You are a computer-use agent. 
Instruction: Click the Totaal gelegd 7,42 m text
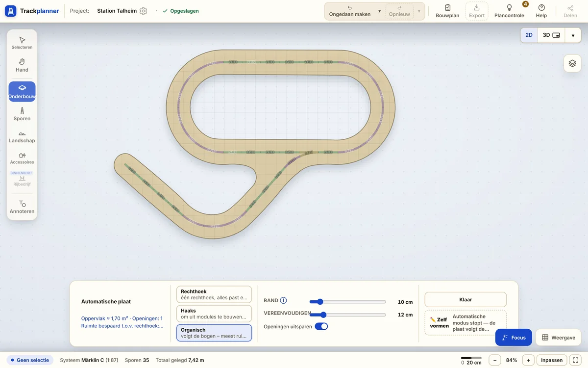pos(180,360)
